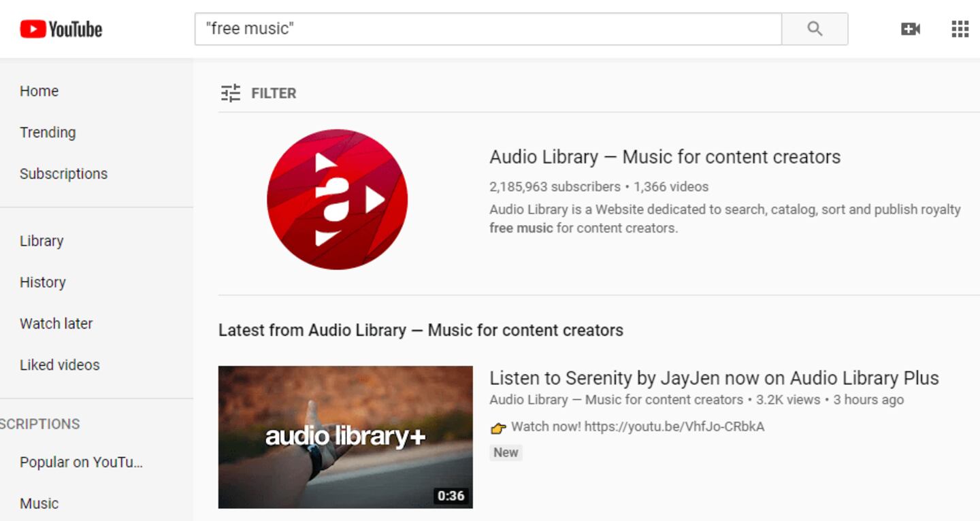This screenshot has width=980, height=521.
Task: Open the Audio Library channel avatar
Action: click(x=337, y=199)
